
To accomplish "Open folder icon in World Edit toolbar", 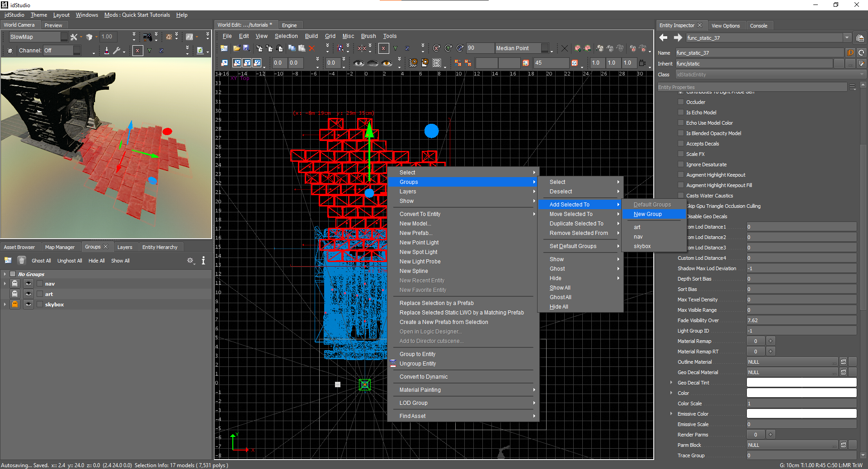I will tap(236, 48).
